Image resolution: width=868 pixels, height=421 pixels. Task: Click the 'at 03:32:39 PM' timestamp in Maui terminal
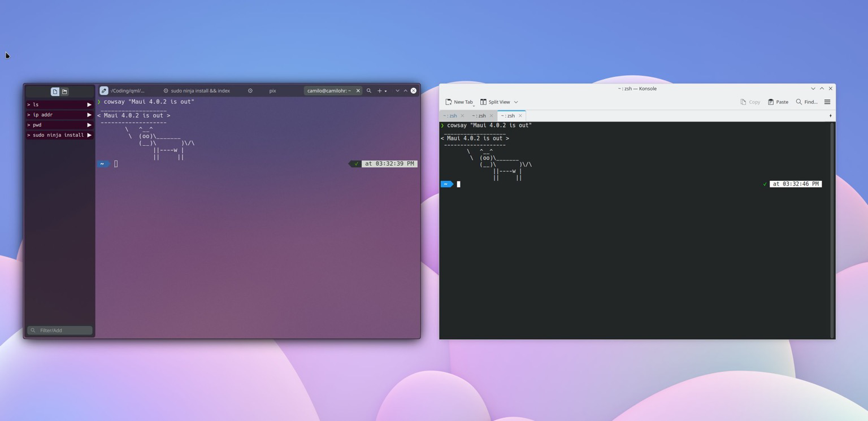coord(389,164)
